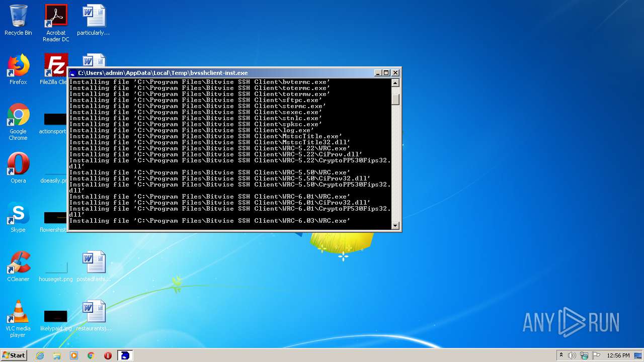Open the 'restaurantsj...' Word document

(94, 316)
